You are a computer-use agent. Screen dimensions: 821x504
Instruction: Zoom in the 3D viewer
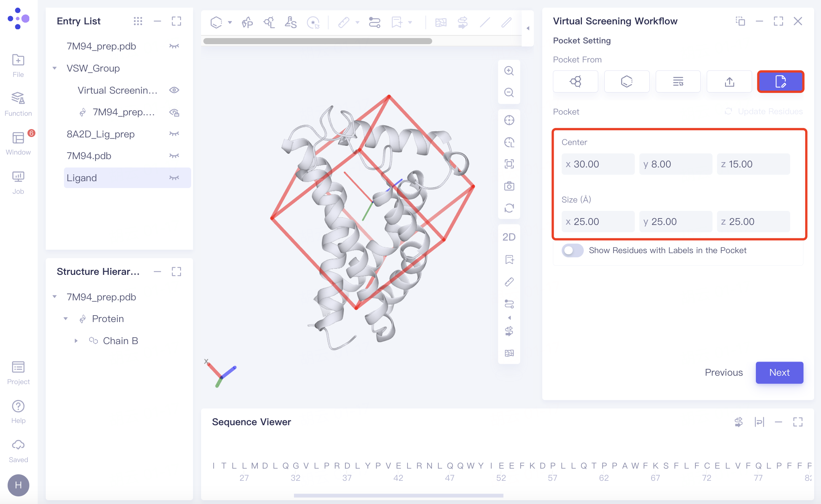click(509, 71)
